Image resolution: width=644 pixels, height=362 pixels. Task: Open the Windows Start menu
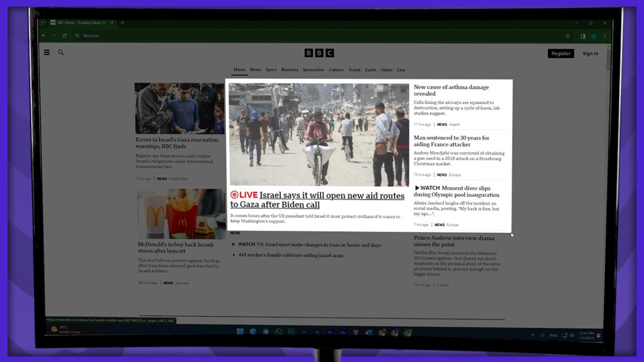point(240,332)
